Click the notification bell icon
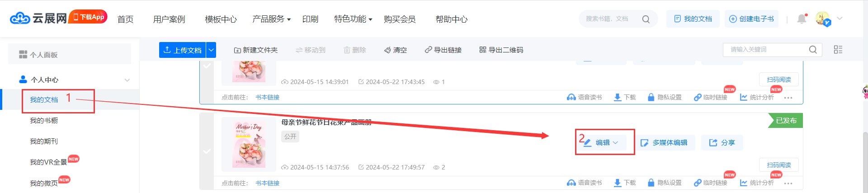 pyautogui.click(x=802, y=19)
